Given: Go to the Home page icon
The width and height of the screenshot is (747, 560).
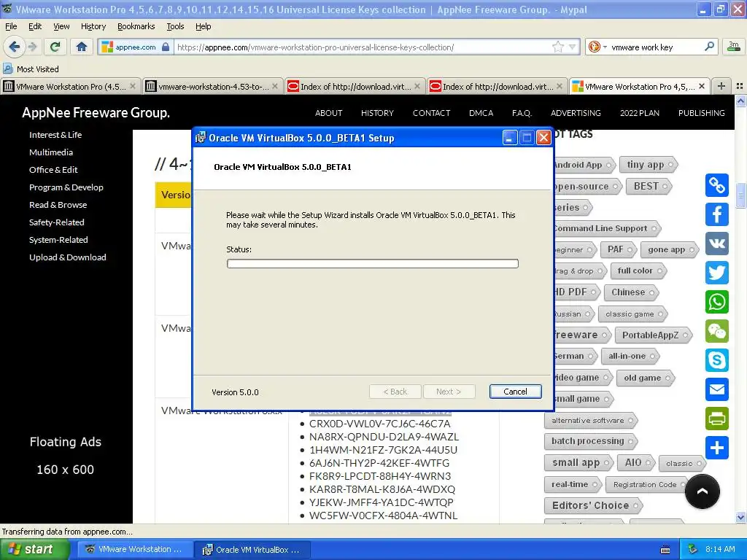Looking at the screenshot, I should tap(82, 47).
